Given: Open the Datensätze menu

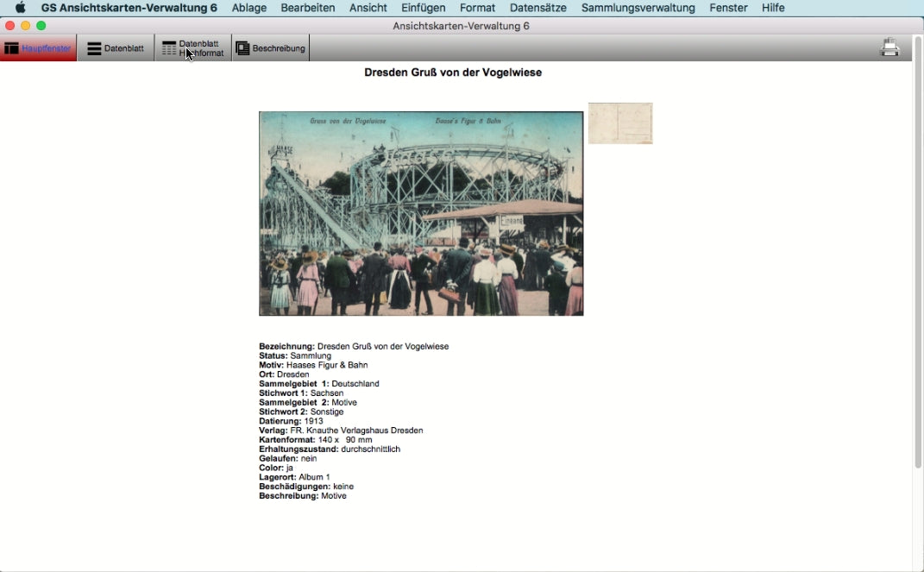Looking at the screenshot, I should [538, 8].
